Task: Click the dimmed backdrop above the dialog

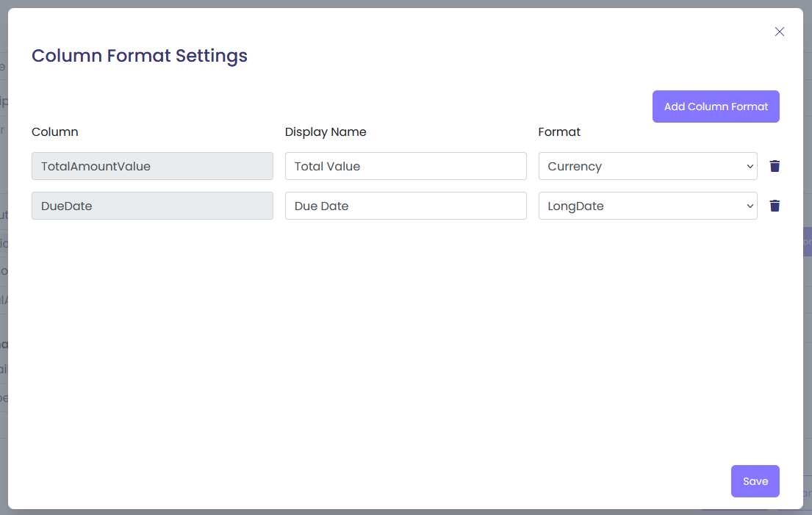Action: (x=404, y=4)
